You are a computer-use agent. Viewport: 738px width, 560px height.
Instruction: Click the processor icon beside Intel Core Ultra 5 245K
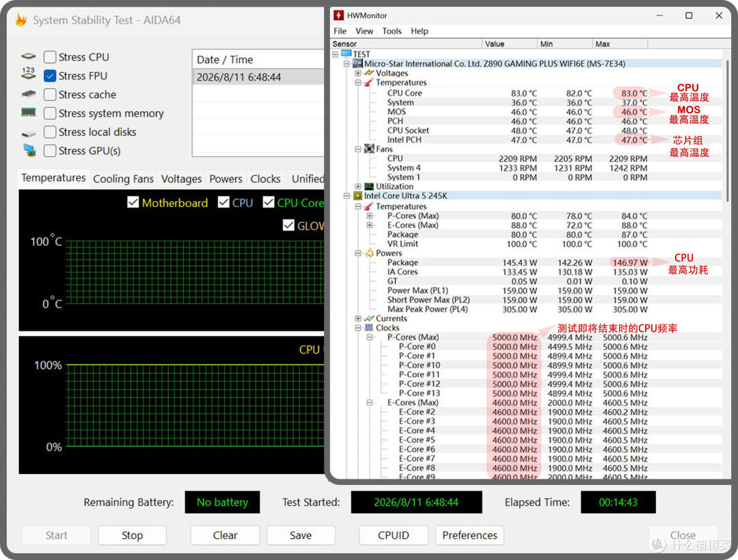(357, 195)
